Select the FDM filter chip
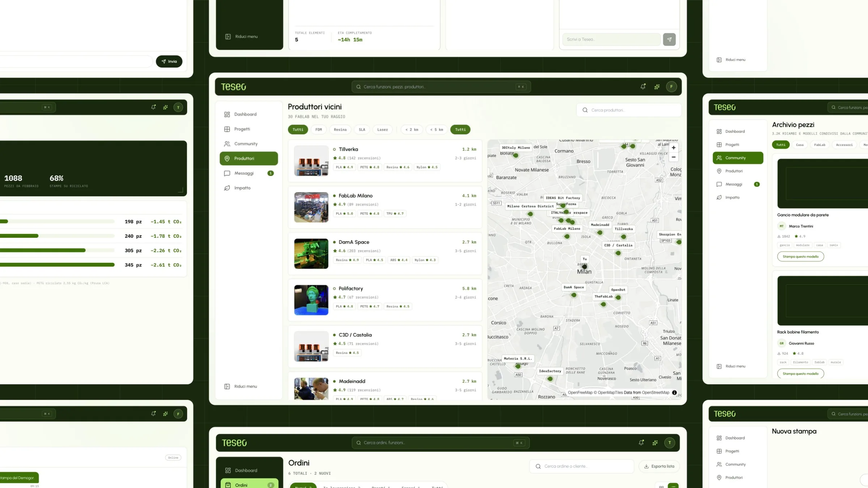The image size is (868, 488). tap(319, 130)
